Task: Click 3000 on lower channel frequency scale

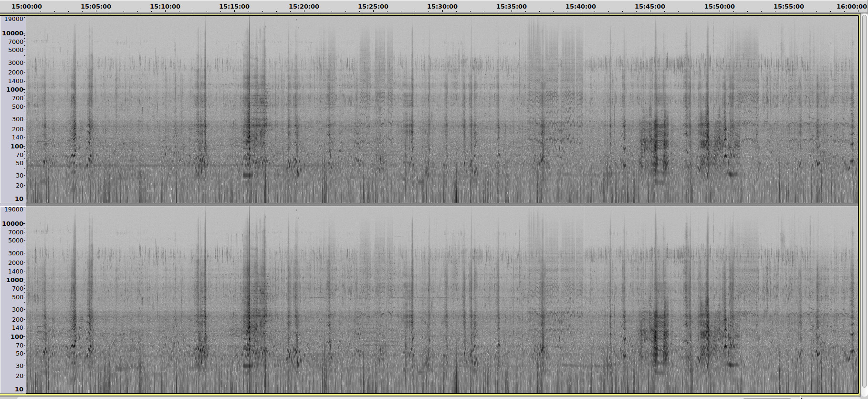Action: click(16, 253)
